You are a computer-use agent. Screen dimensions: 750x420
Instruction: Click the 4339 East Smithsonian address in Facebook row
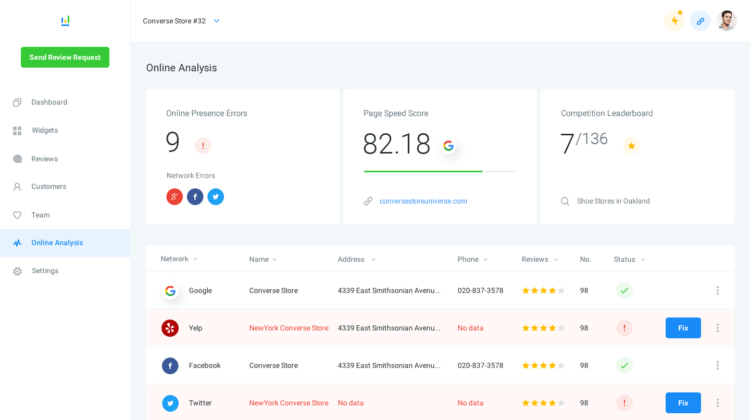389,365
